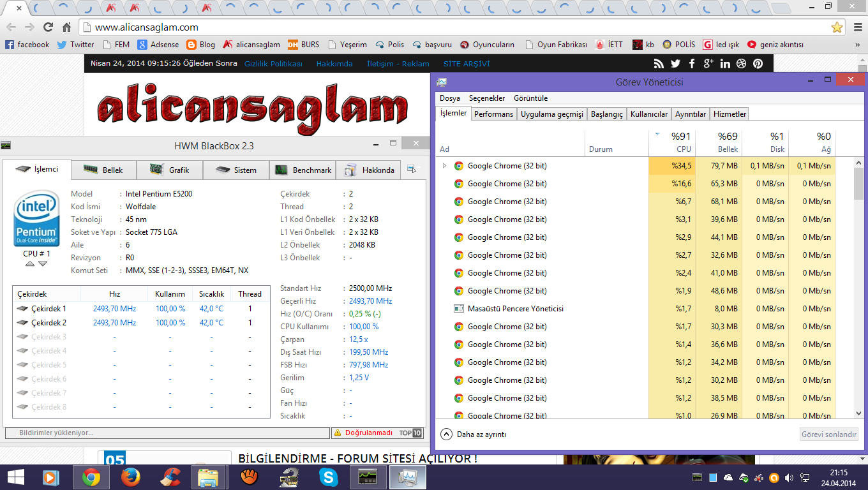Sort processes by CPU column header

point(672,143)
